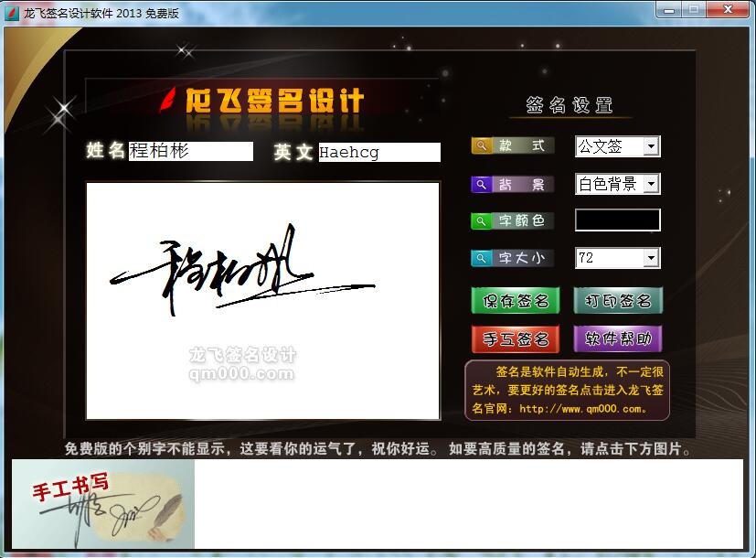Viewport: 756px width, 558px height.
Task: Open the 手工书写 banner image
Action: [x=103, y=504]
